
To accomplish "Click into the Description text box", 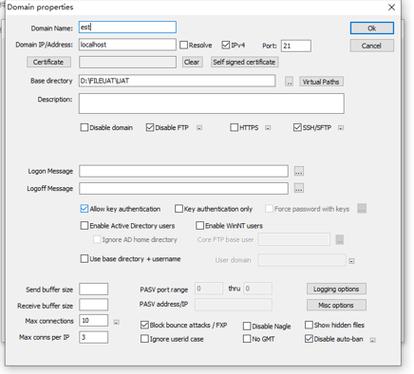I will tap(211, 103).
